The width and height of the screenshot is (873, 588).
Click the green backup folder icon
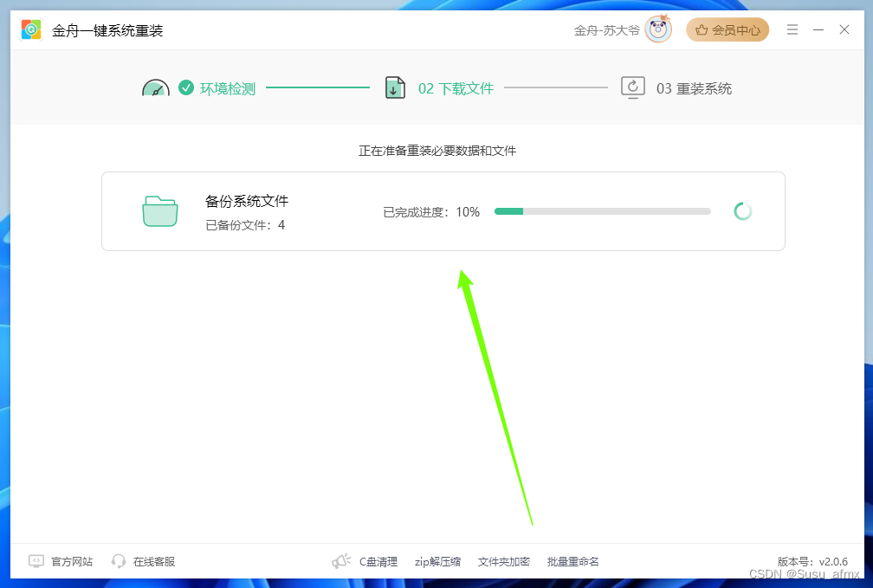click(159, 211)
